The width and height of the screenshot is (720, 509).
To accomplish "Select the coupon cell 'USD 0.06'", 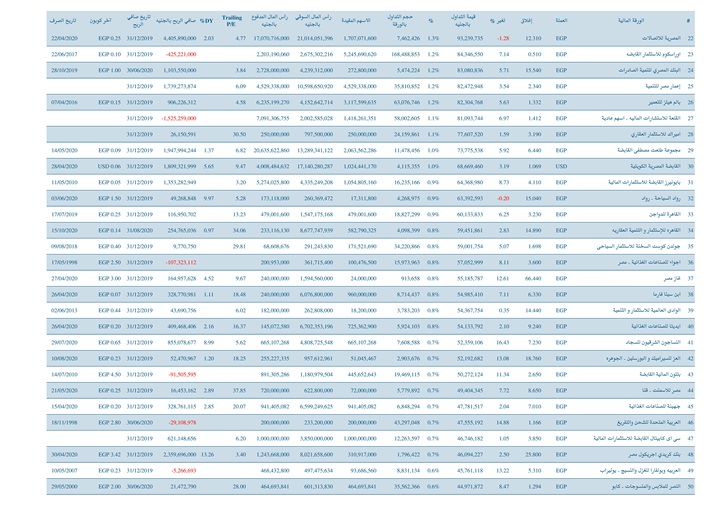I will point(109,167).
